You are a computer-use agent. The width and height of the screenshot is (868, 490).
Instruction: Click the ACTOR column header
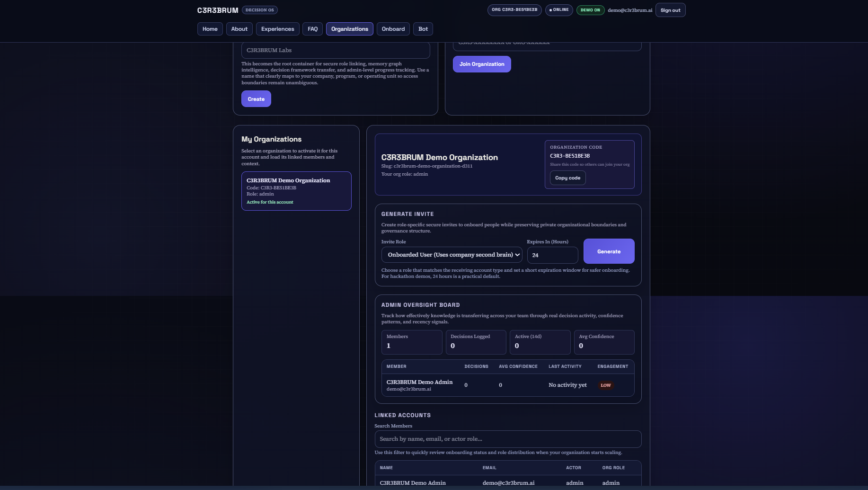point(574,468)
